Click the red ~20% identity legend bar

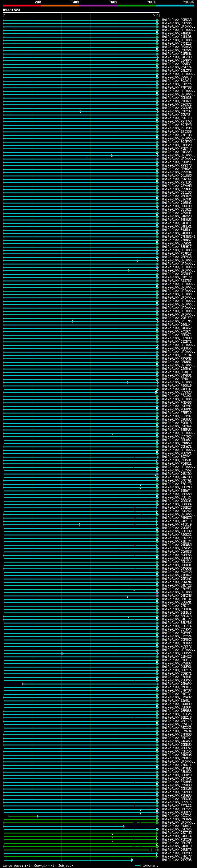pyautogui.click(x=22, y=6)
